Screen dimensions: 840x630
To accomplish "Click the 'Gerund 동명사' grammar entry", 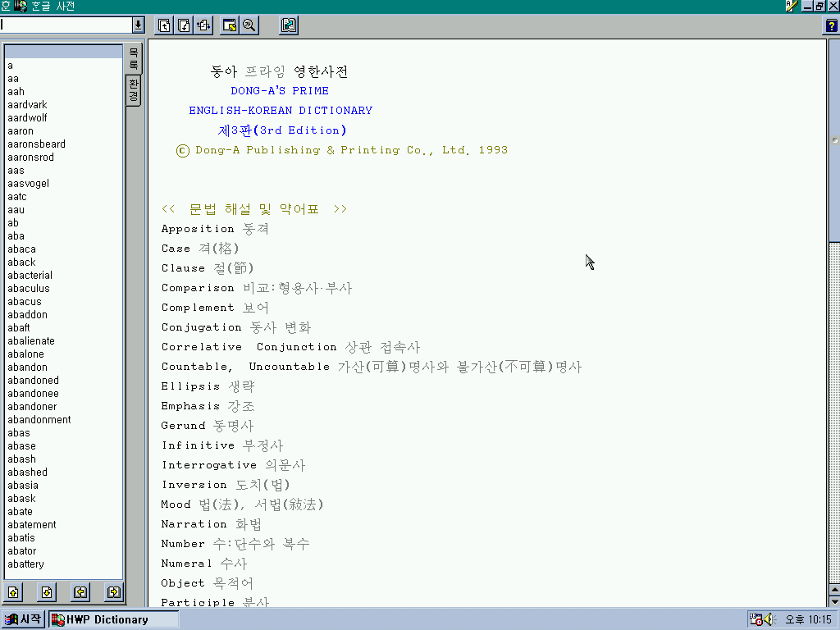I will coord(208,426).
